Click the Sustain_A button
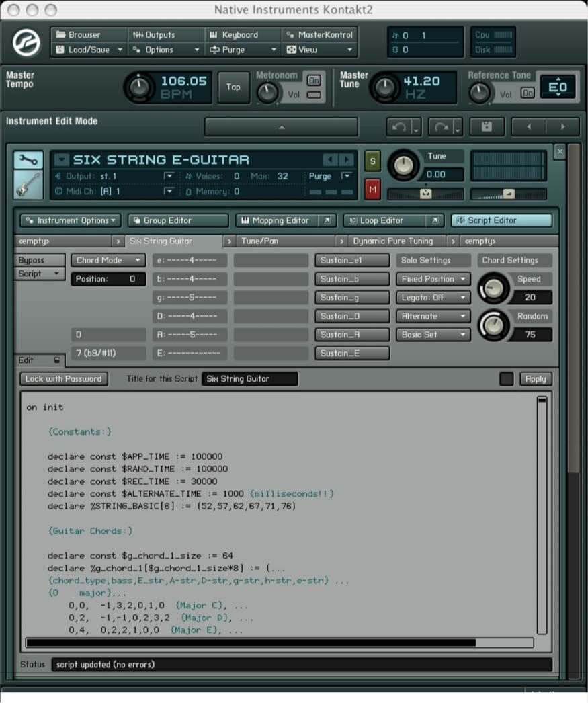The width and height of the screenshot is (588, 703). [x=352, y=335]
